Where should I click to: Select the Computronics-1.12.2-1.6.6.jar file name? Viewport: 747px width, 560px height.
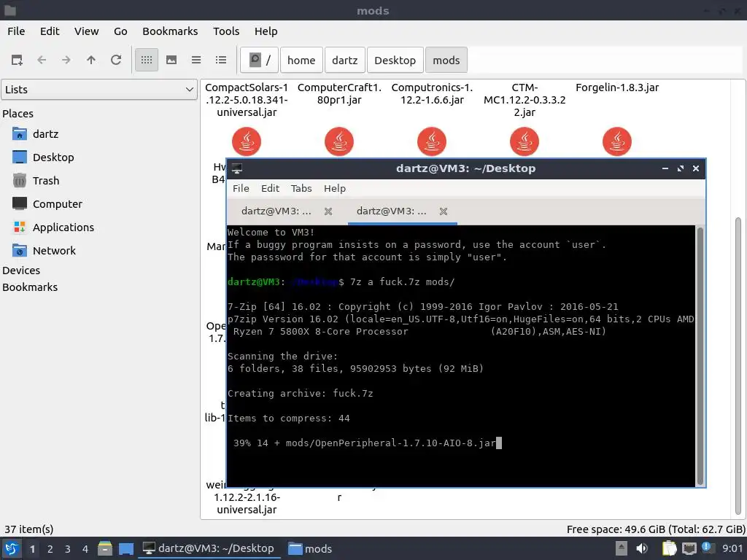(x=432, y=94)
